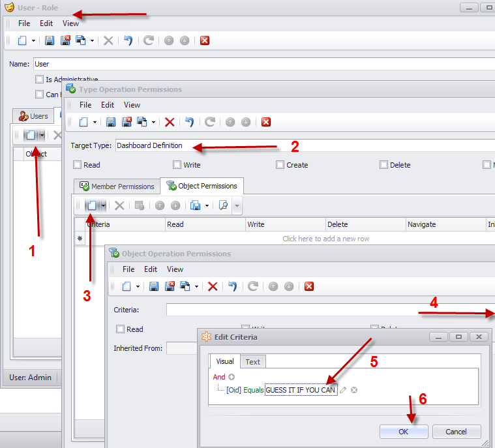Click Save and New in User - Role toolbar

81,40
